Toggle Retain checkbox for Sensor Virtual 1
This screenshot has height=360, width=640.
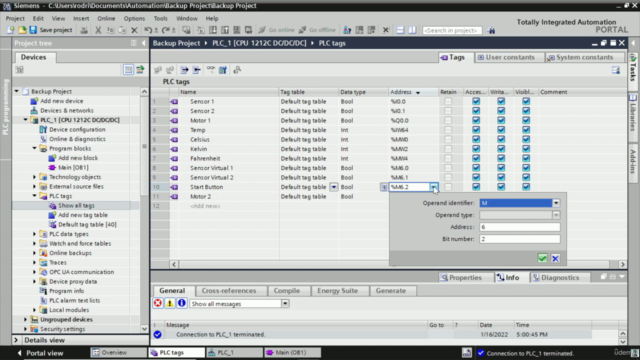[448, 168]
